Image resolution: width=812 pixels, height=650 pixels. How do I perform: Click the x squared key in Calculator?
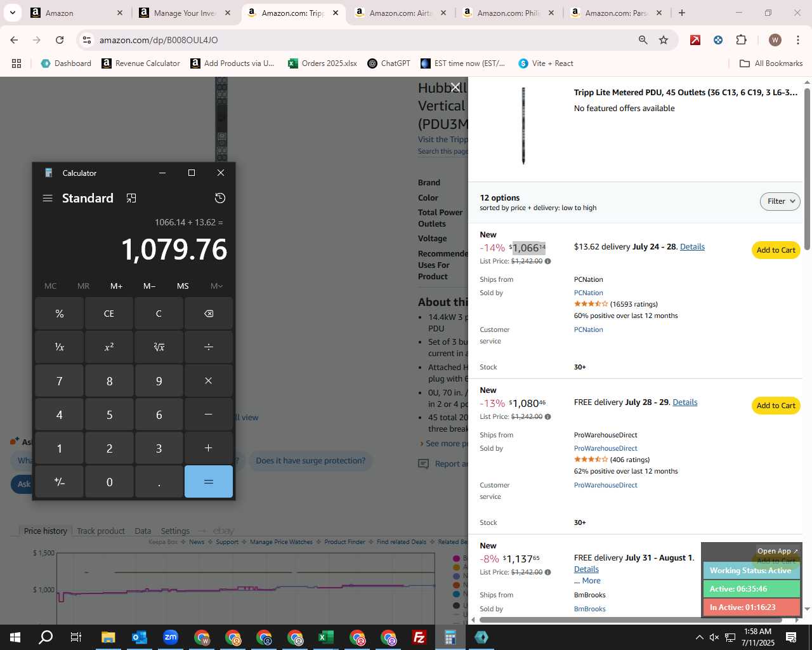click(x=109, y=347)
